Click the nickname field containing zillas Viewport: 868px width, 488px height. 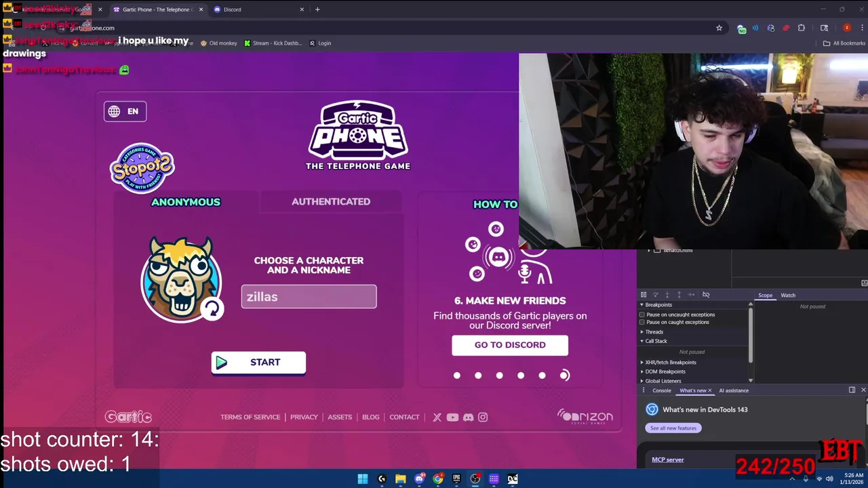click(309, 296)
